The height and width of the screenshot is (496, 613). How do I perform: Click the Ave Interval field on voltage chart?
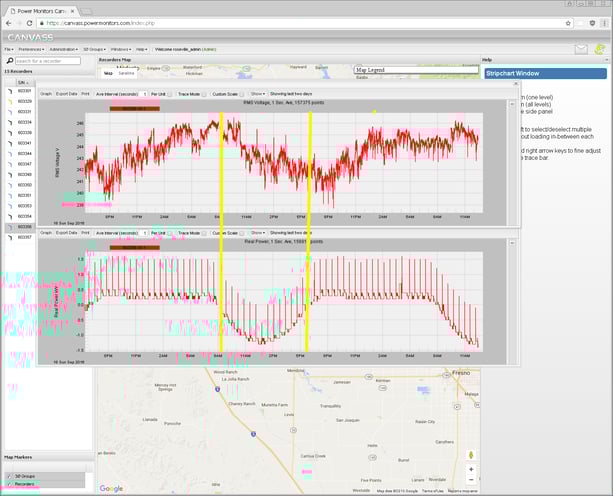(x=144, y=94)
